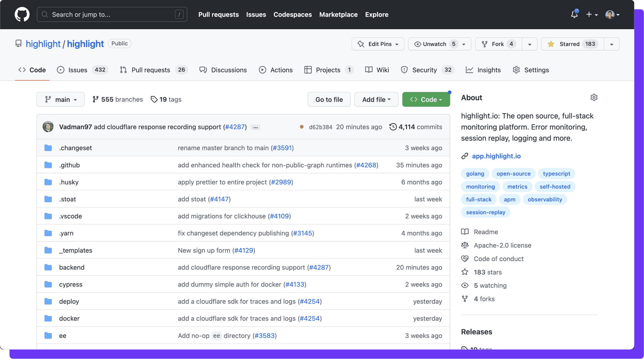This screenshot has width=644, height=359.
Task: Switch to the Issues tab
Action: (x=78, y=70)
